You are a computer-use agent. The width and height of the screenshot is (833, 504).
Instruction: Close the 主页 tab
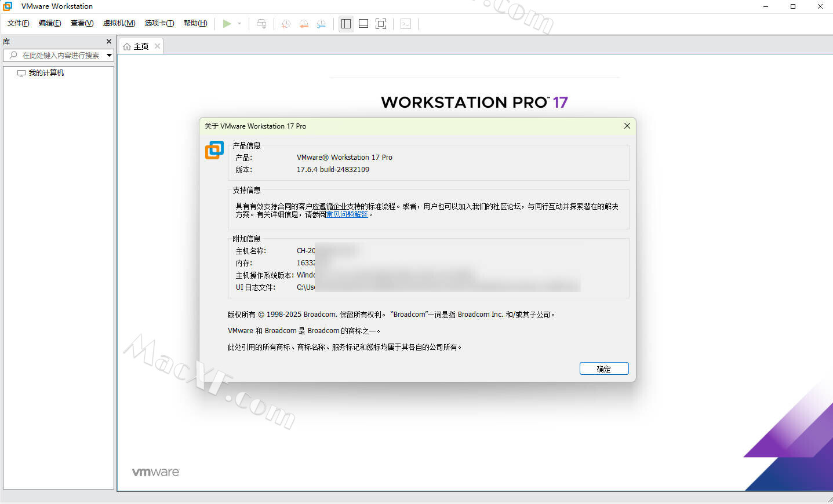pyautogui.click(x=157, y=46)
